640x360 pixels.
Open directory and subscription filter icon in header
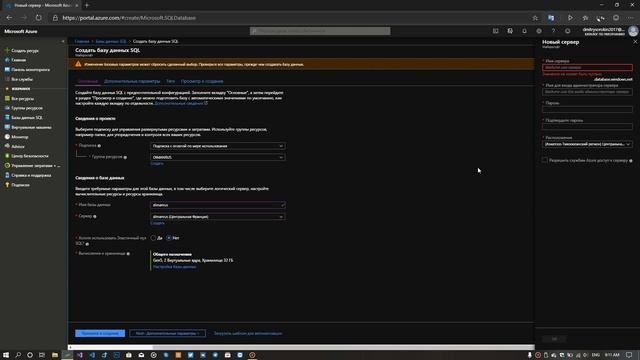pos(510,31)
